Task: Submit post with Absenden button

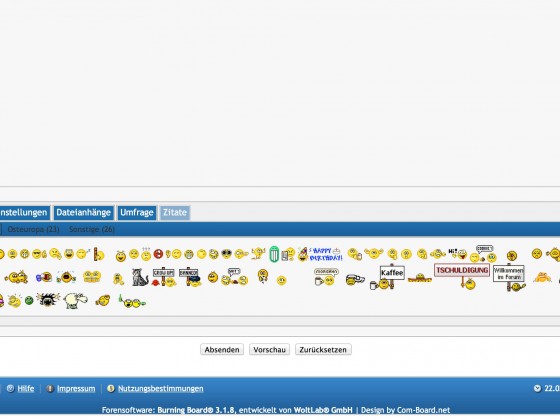Action: [x=222, y=350]
